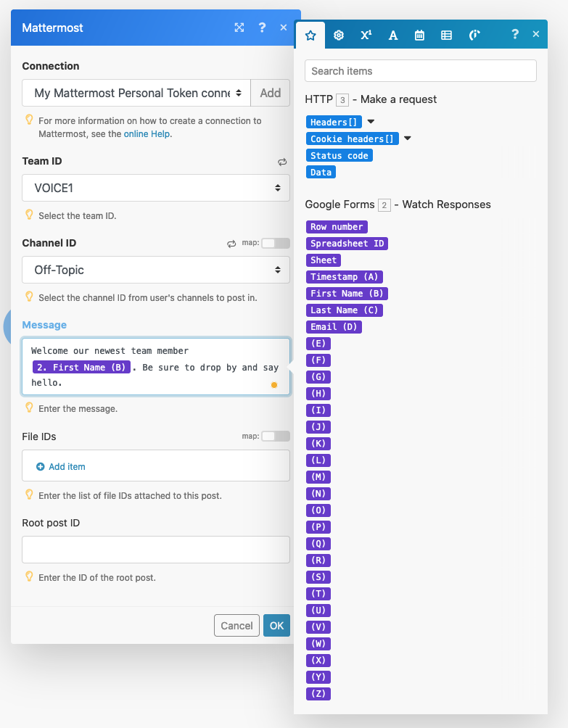This screenshot has width=568, height=728.
Task: Close the mapping panel
Action: pyautogui.click(x=536, y=34)
